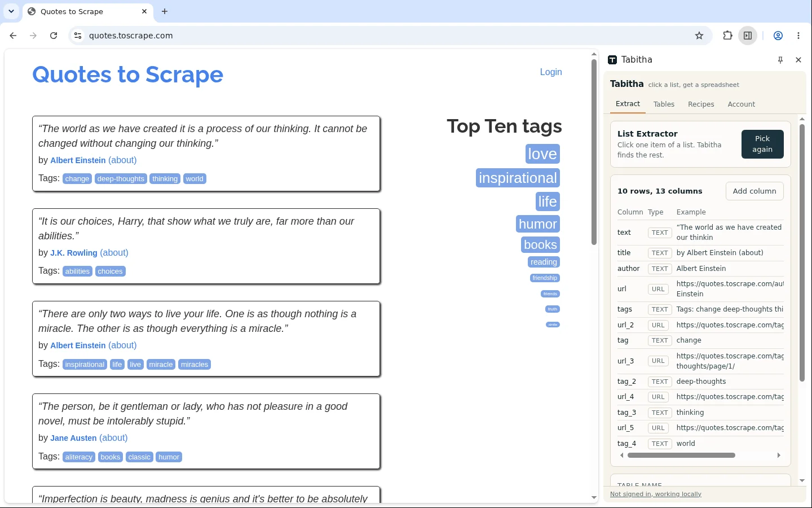The image size is (812, 508).
Task: Close the Quotes to Scrape tab
Action: [144, 11]
